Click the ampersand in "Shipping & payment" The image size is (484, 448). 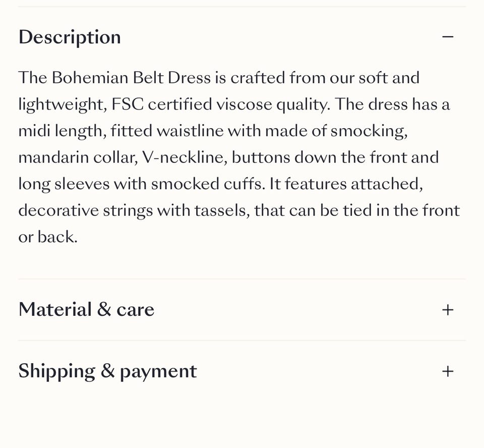107,371
